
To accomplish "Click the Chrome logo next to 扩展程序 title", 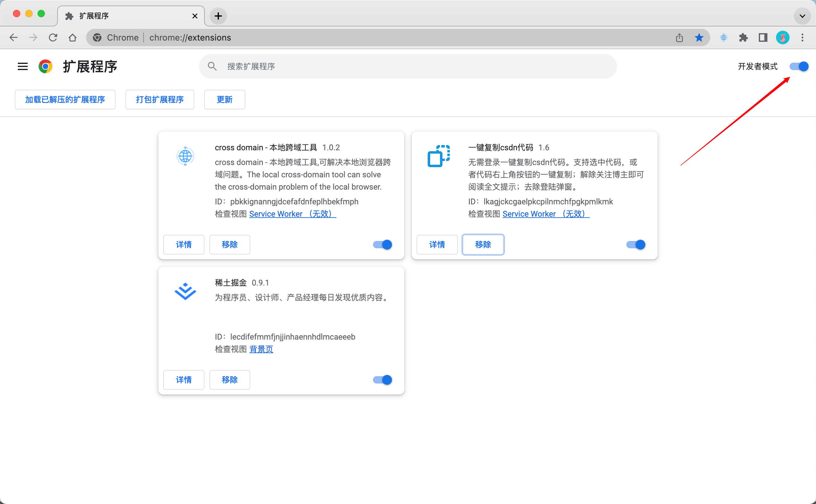I will point(46,66).
